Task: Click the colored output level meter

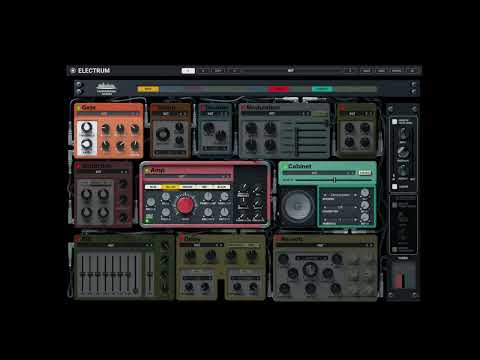Action: (x=402, y=279)
